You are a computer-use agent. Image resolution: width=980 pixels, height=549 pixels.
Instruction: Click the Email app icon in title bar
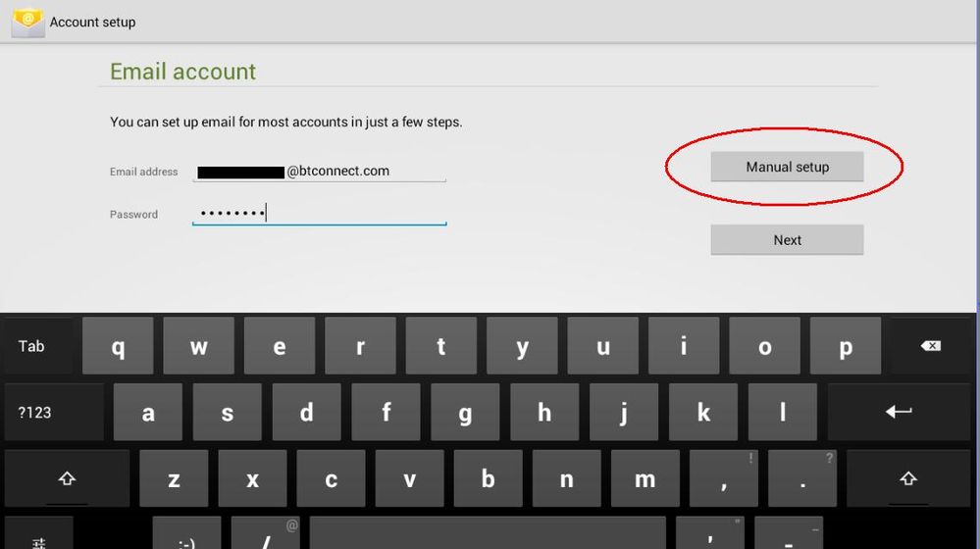click(x=27, y=22)
